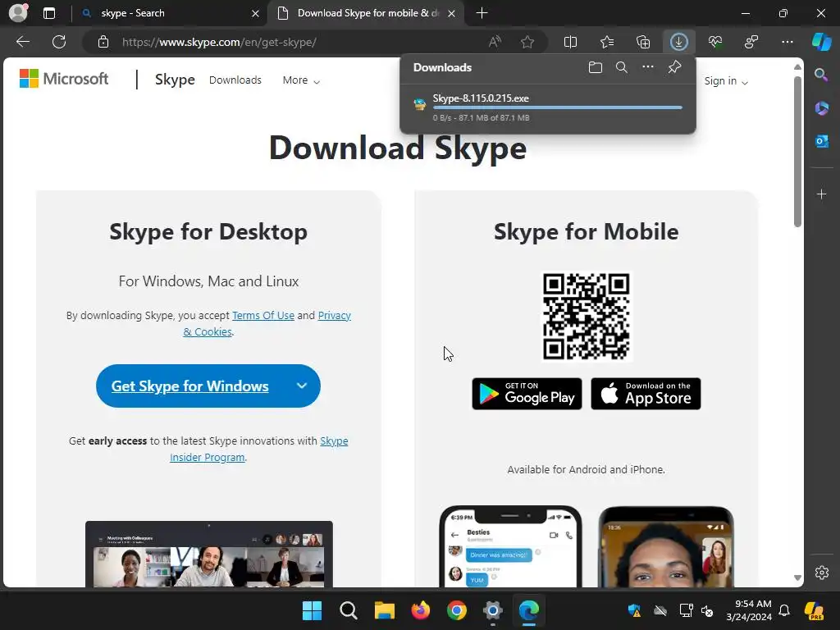Go back to previous page
The image size is (840, 630).
click(23, 42)
